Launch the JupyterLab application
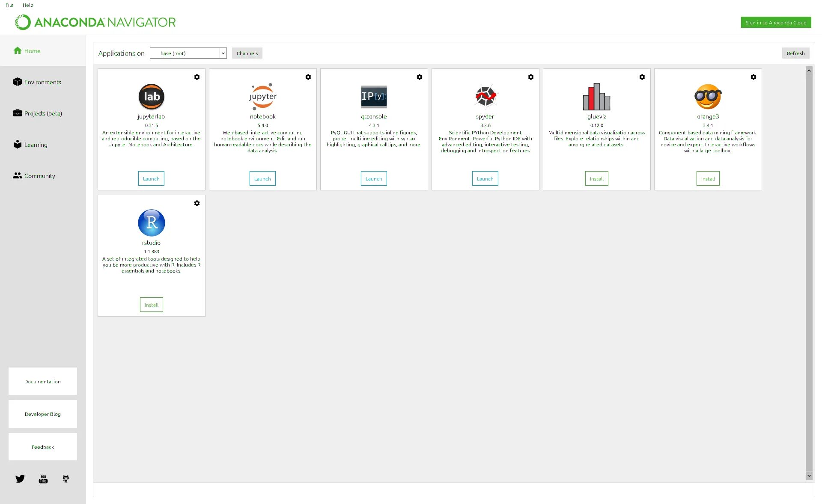The height and width of the screenshot is (504, 822). (151, 178)
